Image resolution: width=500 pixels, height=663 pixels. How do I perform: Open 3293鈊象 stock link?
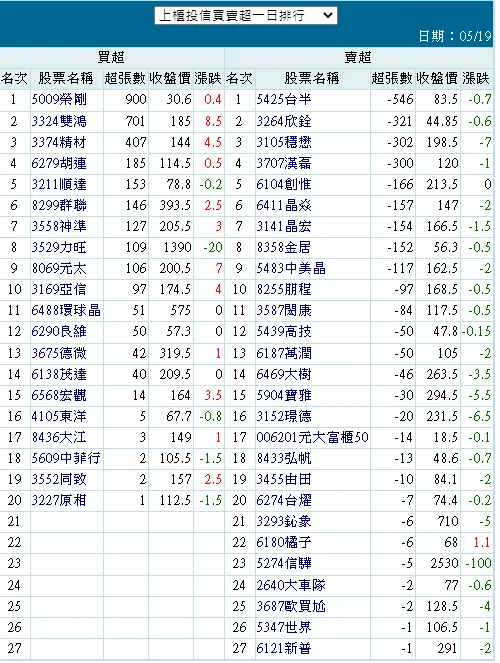point(284,521)
